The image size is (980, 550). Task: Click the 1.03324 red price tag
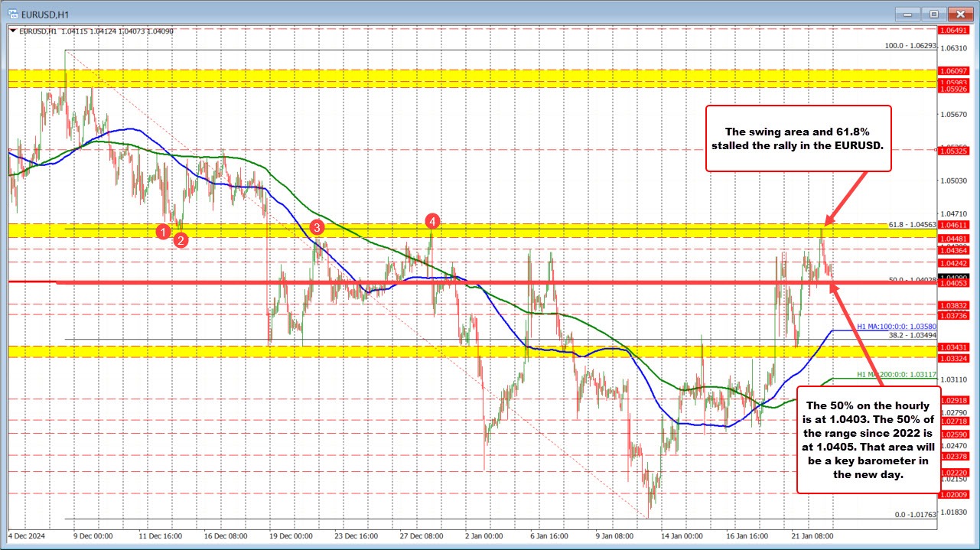tap(956, 358)
